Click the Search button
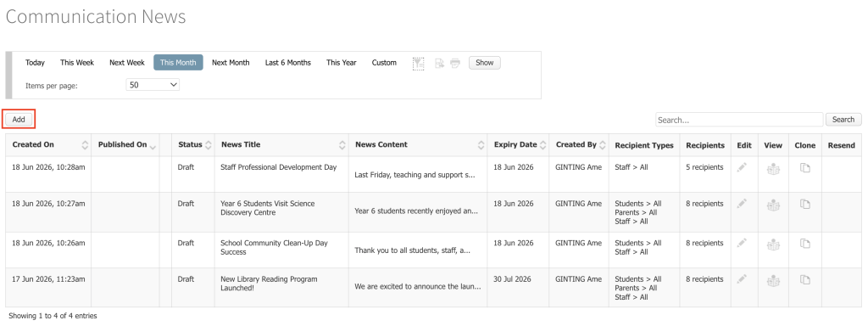 pos(843,119)
